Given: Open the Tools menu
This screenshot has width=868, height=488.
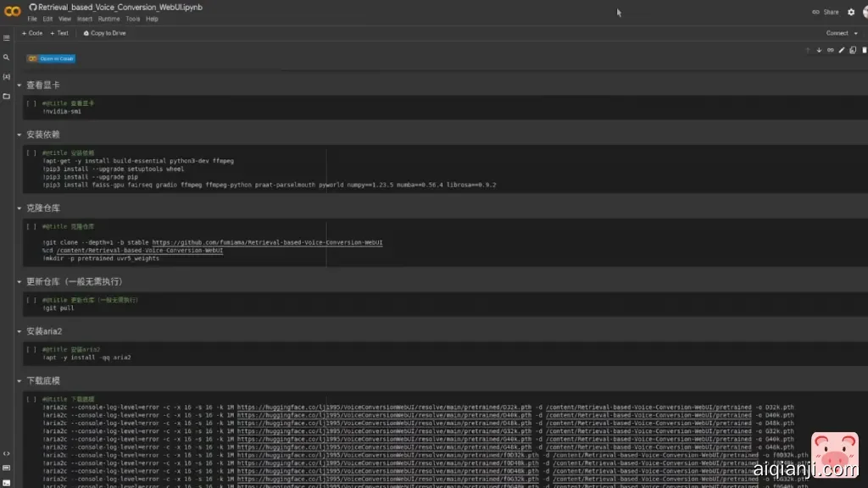Looking at the screenshot, I should [x=133, y=19].
